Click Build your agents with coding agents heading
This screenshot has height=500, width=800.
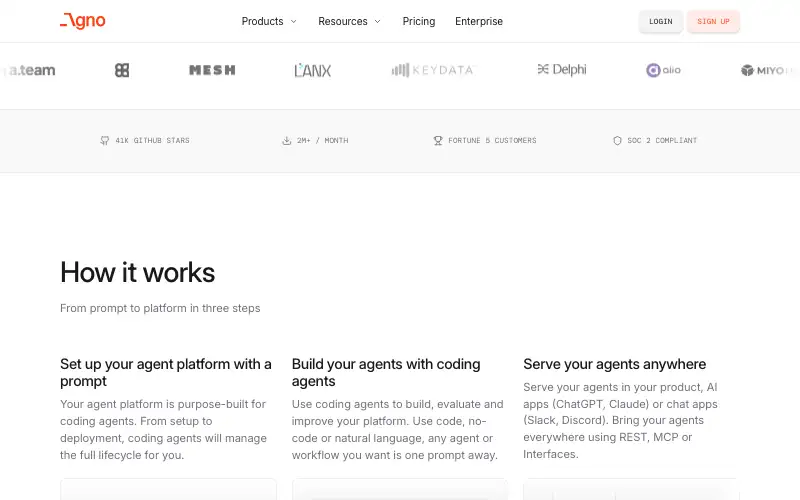386,372
